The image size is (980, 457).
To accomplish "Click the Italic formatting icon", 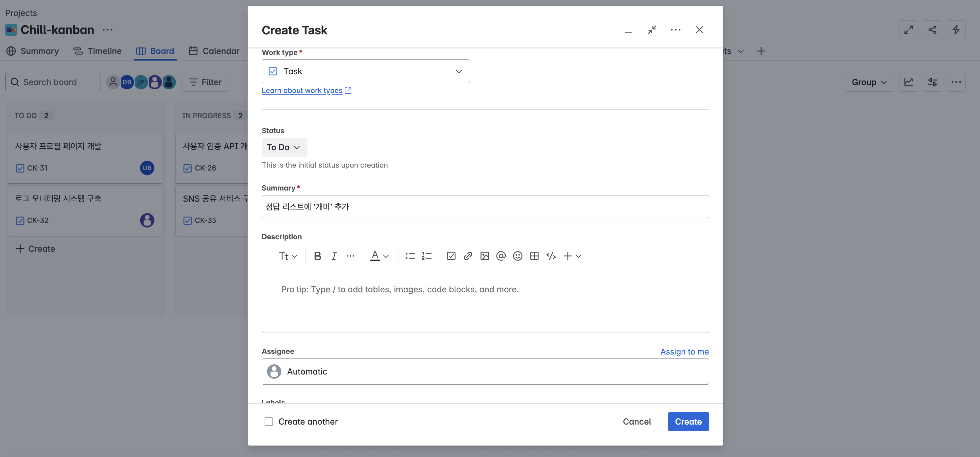I will (334, 256).
